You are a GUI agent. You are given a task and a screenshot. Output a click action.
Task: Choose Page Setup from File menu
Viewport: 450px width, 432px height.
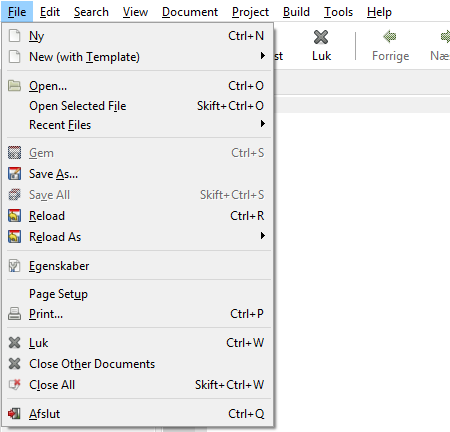(x=138, y=294)
